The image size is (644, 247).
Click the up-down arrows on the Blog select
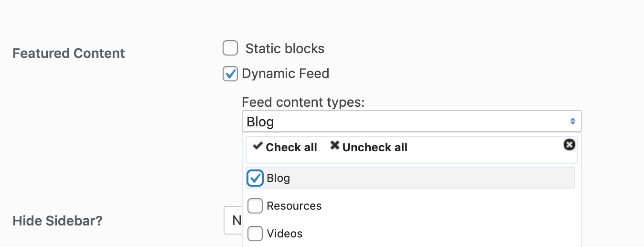pos(572,122)
